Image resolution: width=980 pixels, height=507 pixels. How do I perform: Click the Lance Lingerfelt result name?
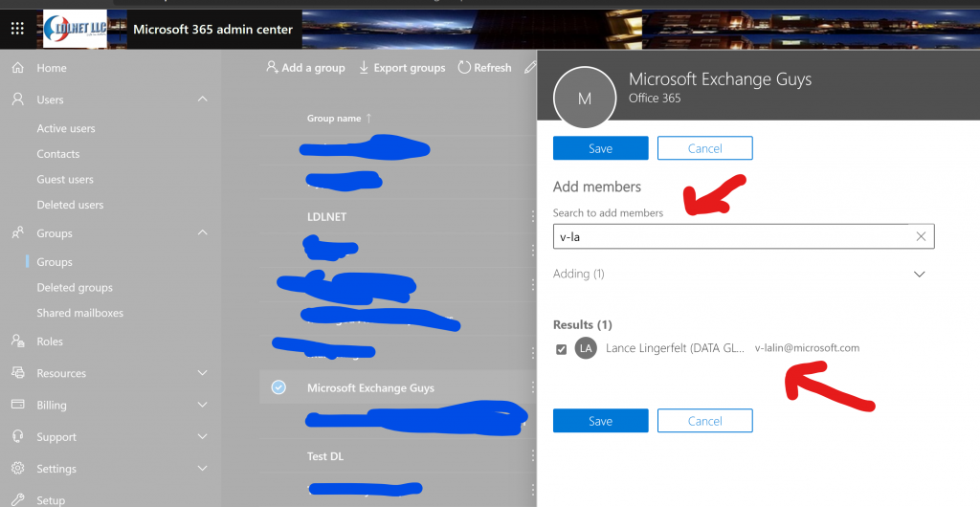675,348
